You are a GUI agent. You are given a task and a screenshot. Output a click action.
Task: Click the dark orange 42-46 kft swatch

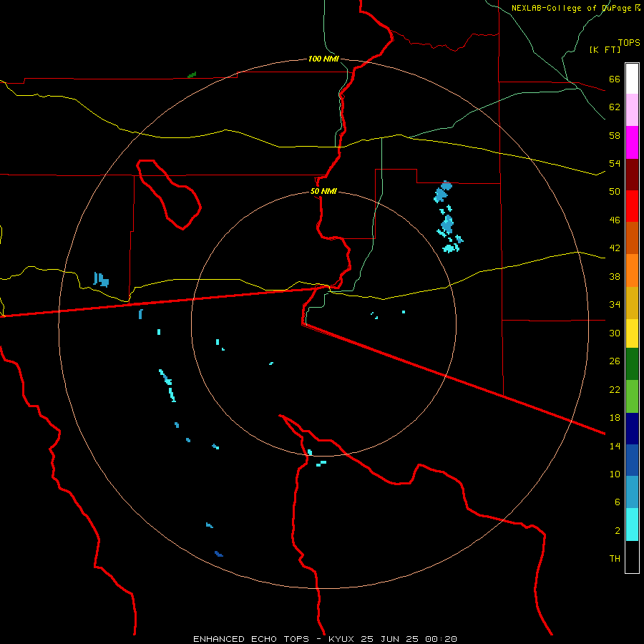pyautogui.click(x=632, y=238)
